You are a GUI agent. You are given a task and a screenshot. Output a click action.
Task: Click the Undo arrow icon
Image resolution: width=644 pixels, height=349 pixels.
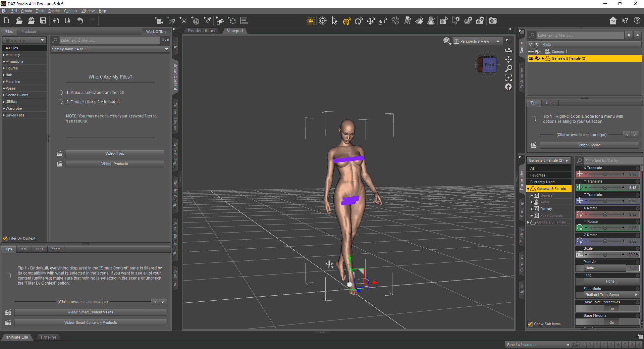tap(80, 21)
